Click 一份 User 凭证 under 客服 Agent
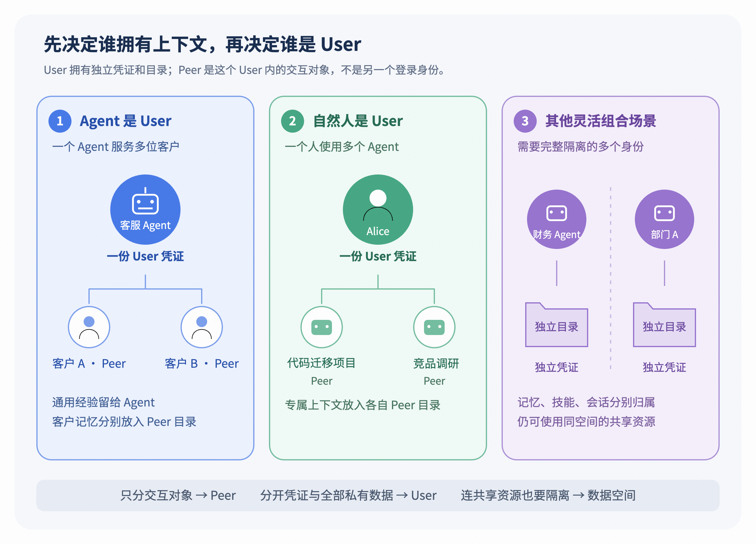The height and width of the screenshot is (544, 756). pyautogui.click(x=145, y=256)
